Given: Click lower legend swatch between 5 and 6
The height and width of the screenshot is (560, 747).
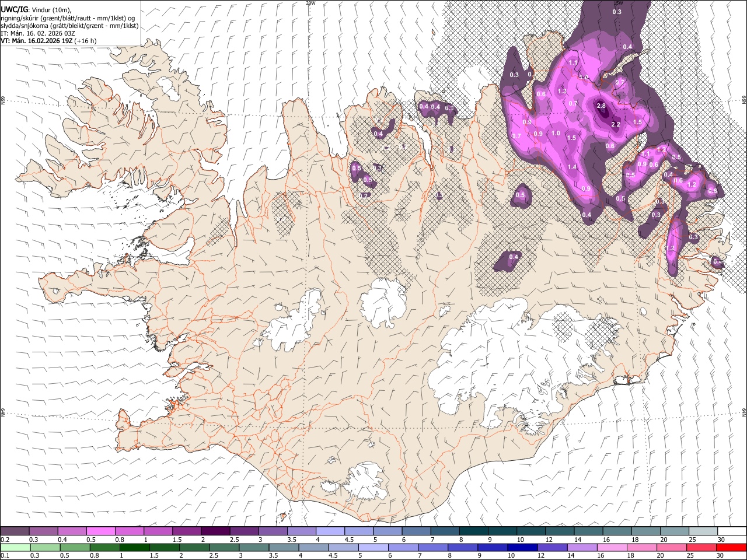Looking at the screenshot, I should (373, 547).
